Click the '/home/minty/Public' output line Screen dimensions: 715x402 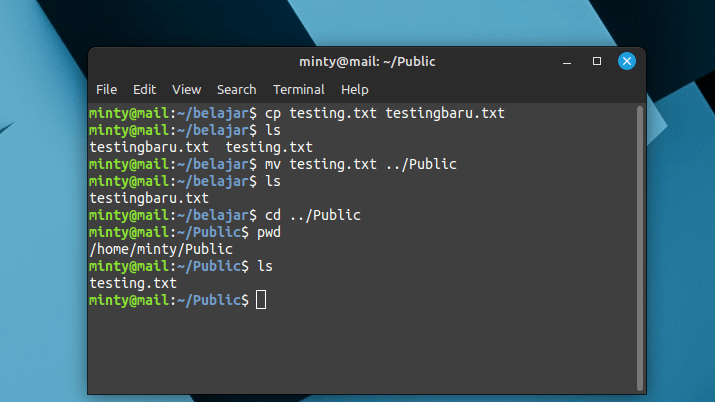click(x=161, y=249)
